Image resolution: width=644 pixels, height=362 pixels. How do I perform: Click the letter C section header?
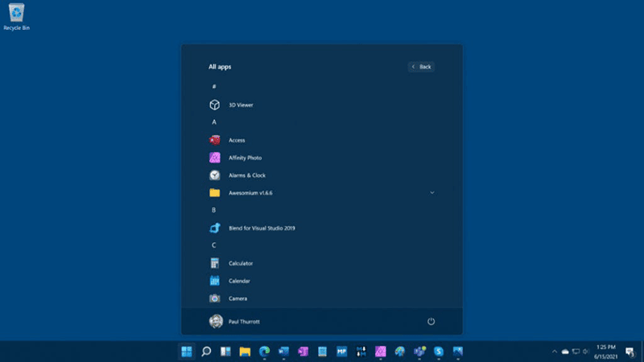[213, 245]
